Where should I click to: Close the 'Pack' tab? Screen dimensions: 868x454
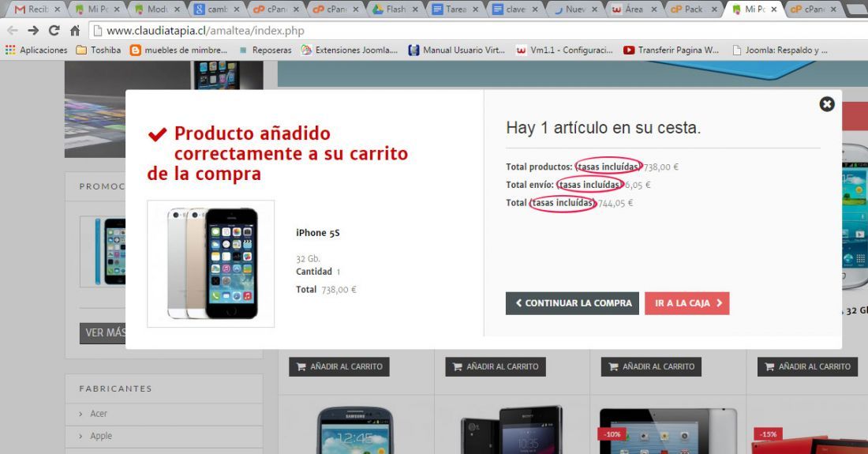[x=714, y=9]
